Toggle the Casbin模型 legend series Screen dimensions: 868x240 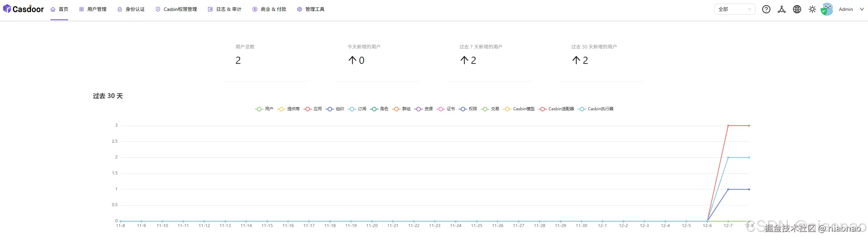[519, 109]
